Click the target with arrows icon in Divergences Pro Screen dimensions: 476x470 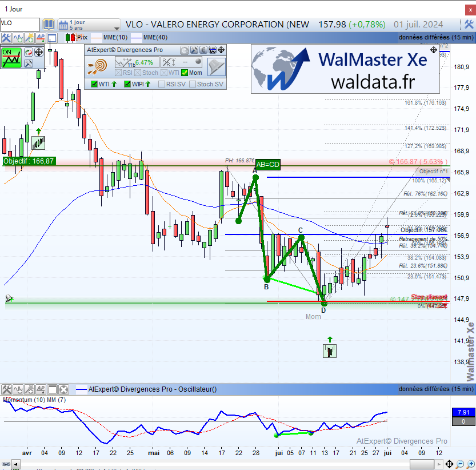(x=98, y=66)
